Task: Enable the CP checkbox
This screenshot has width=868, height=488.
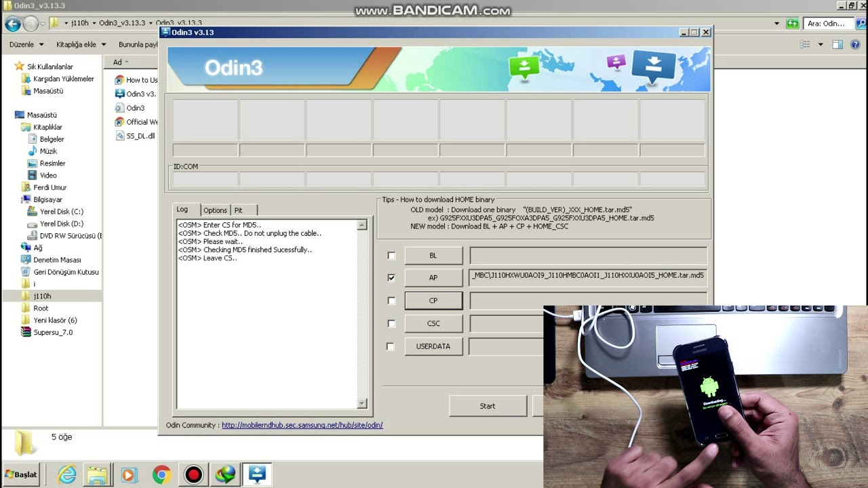Action: 391,300
